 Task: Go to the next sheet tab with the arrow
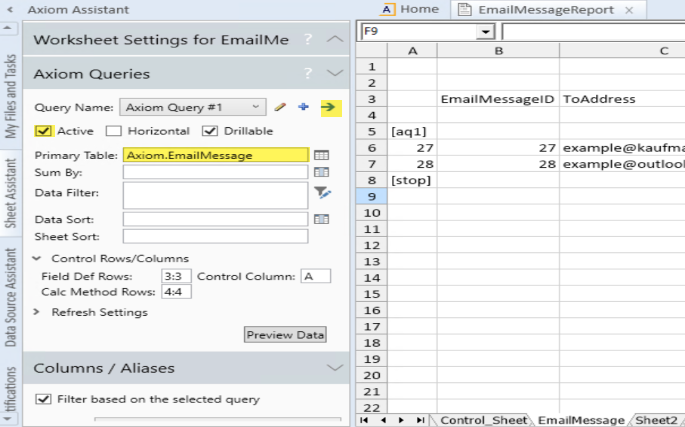tap(401, 420)
